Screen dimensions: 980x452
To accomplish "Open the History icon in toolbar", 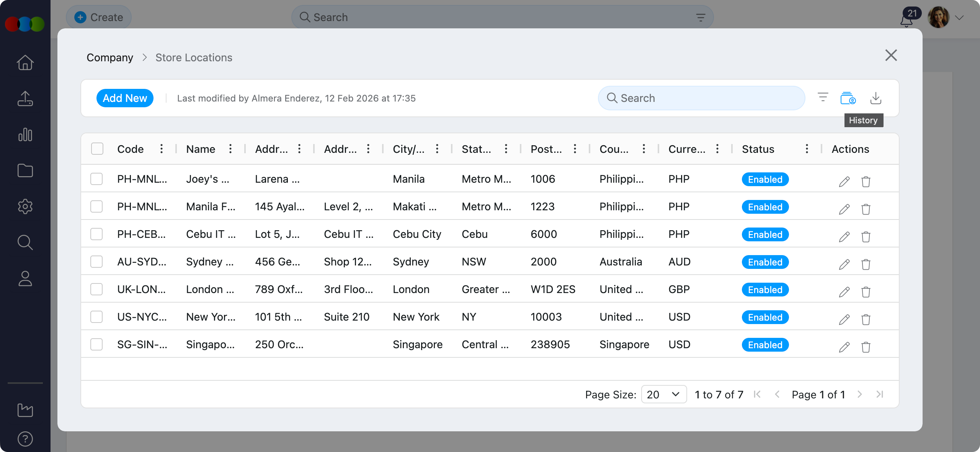I will 848,98.
